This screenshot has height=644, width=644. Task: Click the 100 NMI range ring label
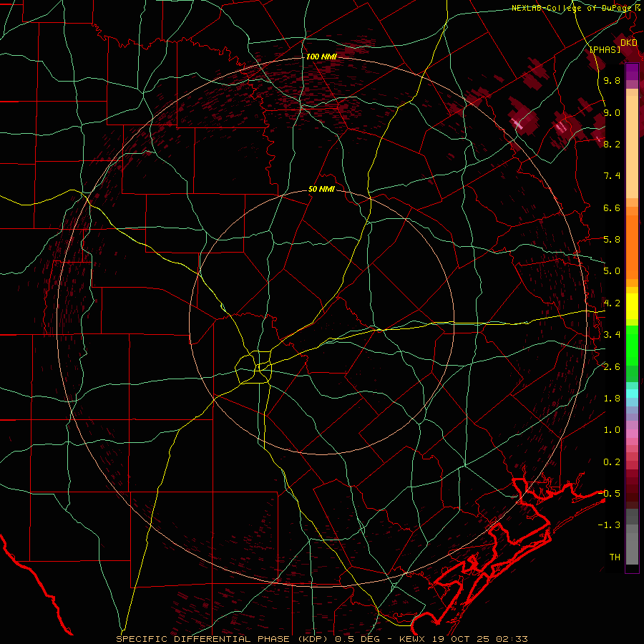321,57
